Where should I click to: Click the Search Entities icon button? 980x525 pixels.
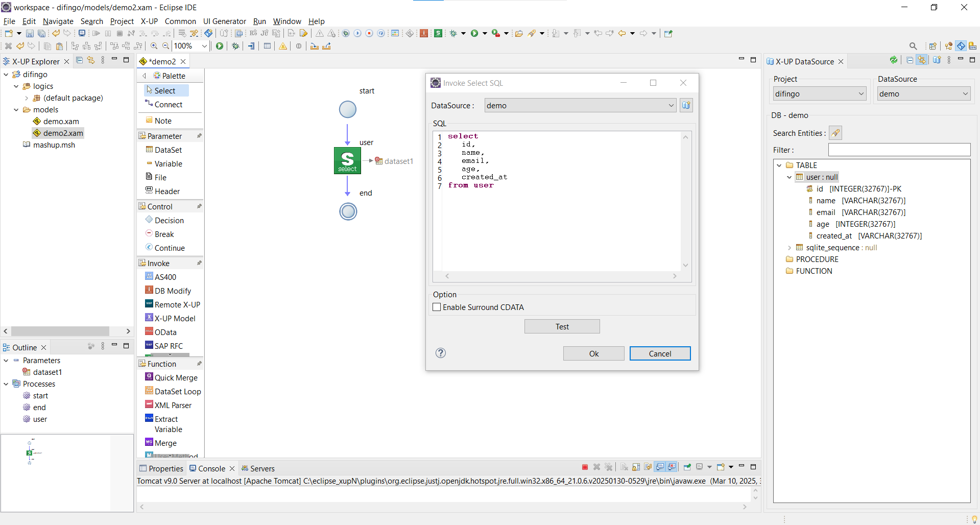[x=835, y=133]
